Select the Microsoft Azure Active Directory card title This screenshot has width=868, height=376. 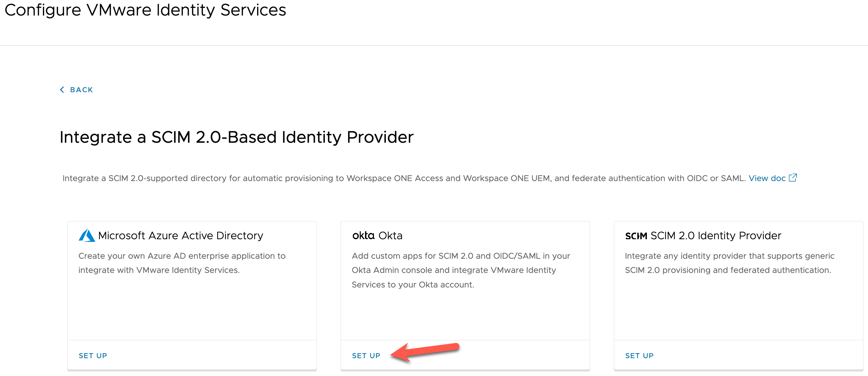(181, 236)
